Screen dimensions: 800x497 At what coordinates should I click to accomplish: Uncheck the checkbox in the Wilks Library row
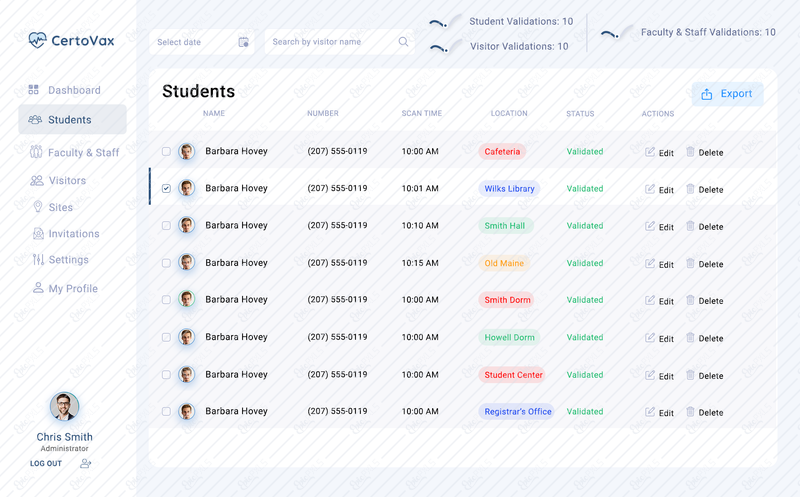coord(166,188)
